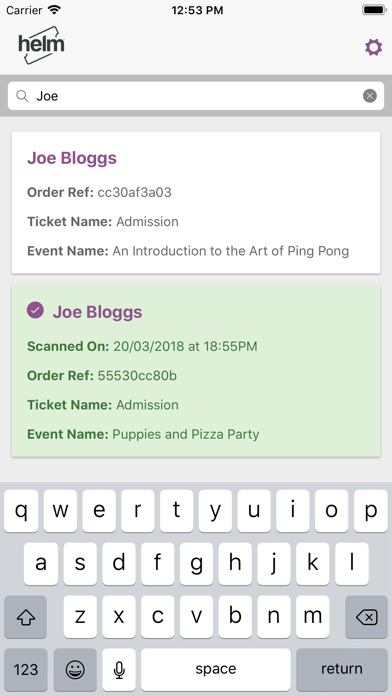392x696 pixels.
Task: Tap the letter q key
Action: click(x=21, y=511)
